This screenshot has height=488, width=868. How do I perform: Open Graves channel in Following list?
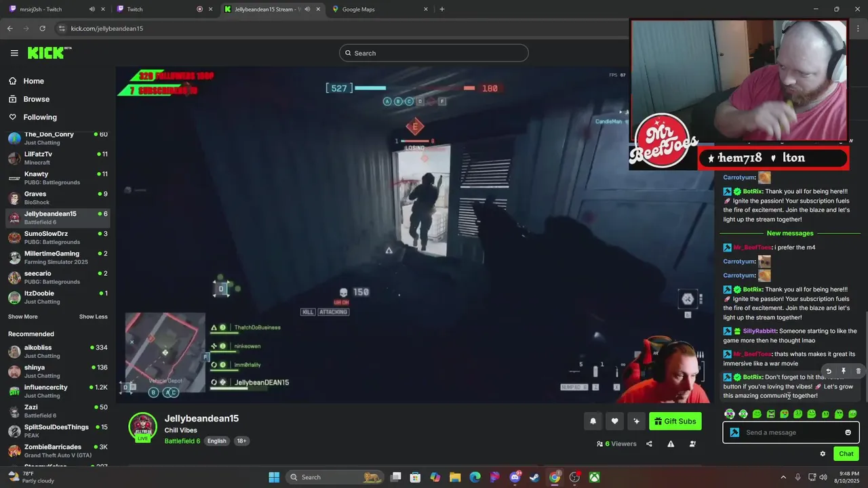[58, 198]
